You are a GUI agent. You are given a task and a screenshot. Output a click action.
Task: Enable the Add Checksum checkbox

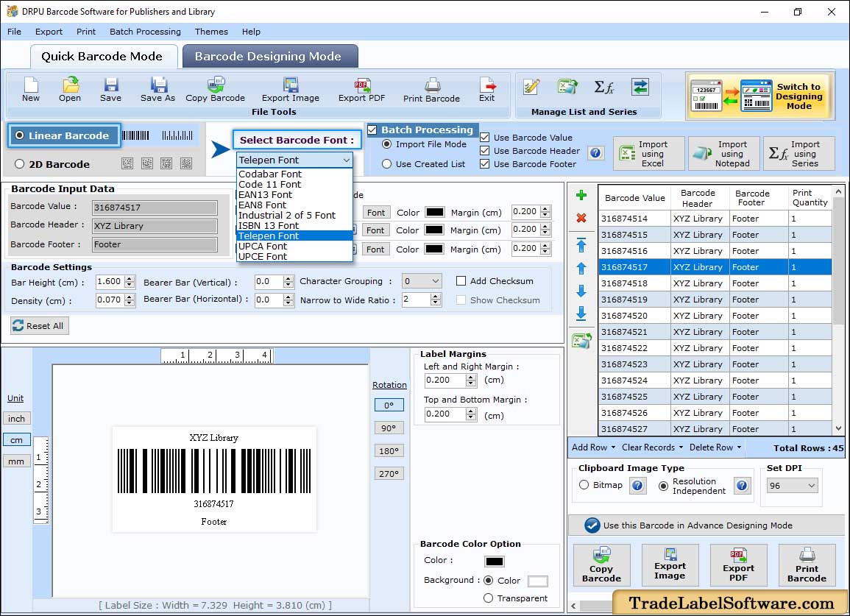tap(461, 281)
